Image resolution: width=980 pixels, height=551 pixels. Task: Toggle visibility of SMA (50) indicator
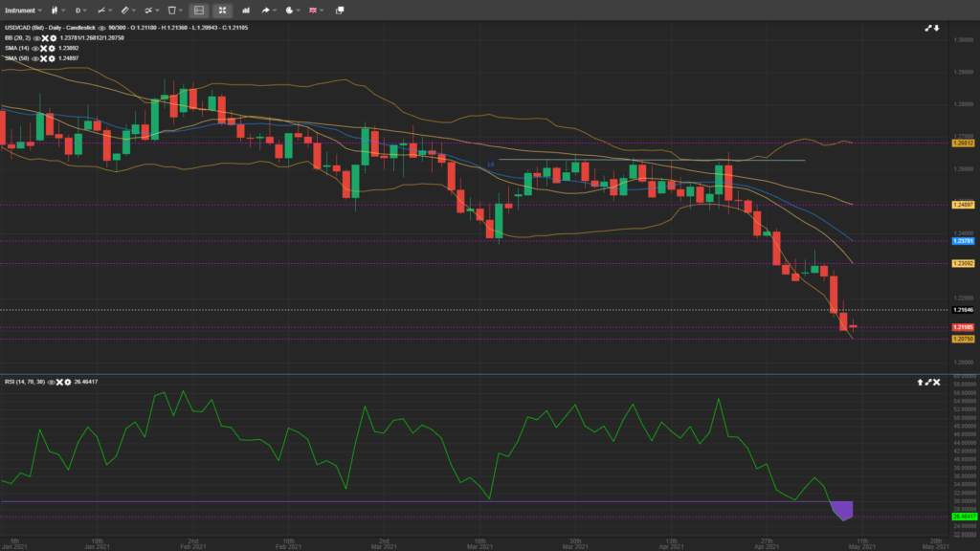[35, 58]
